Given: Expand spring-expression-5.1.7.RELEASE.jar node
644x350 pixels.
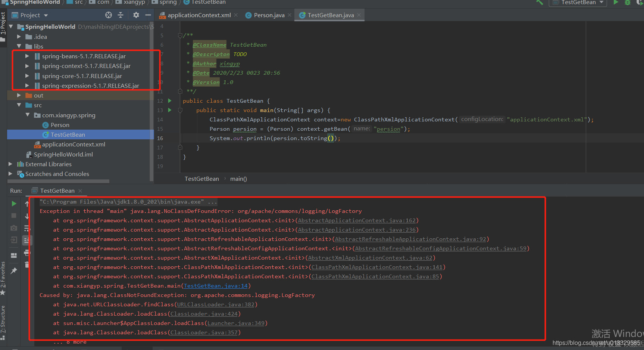Looking at the screenshot, I should coord(27,86).
